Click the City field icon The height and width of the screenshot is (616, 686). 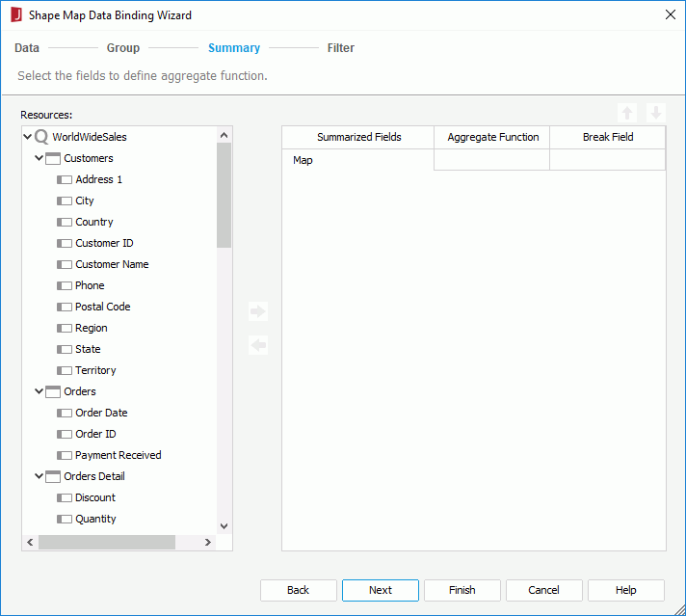click(65, 201)
